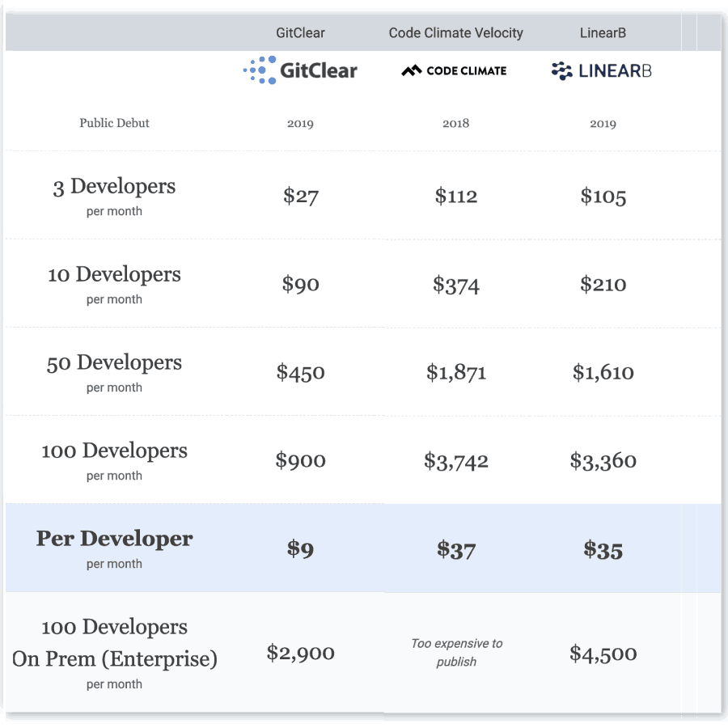Click GitClear's $9 per developer price
Image resolution: width=728 pixels, height=728 pixels.
(x=300, y=549)
